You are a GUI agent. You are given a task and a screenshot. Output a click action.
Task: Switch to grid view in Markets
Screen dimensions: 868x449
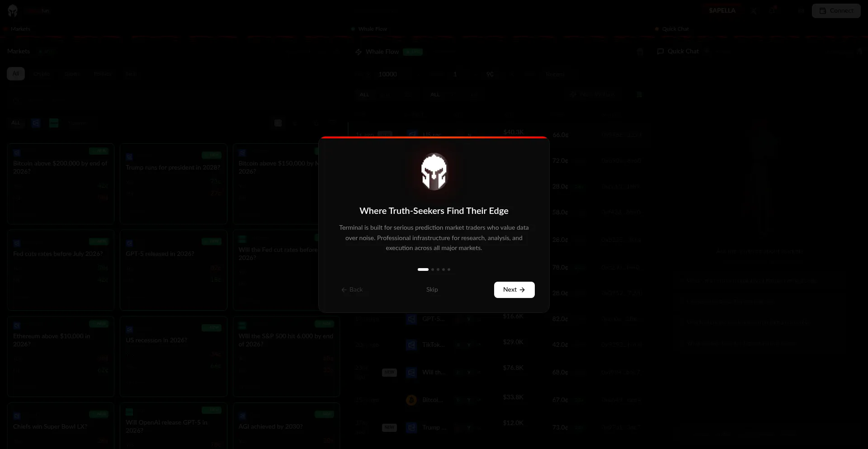278,123
